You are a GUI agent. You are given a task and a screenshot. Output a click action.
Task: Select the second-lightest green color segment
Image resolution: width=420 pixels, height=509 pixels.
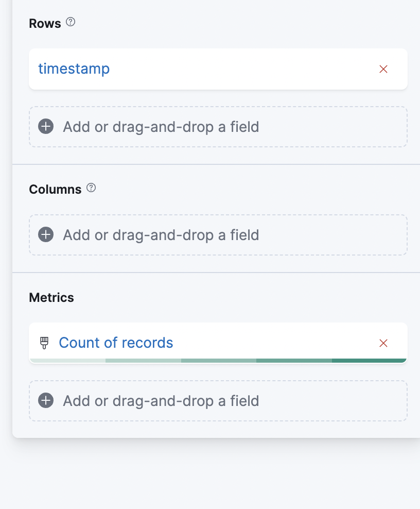143,361
